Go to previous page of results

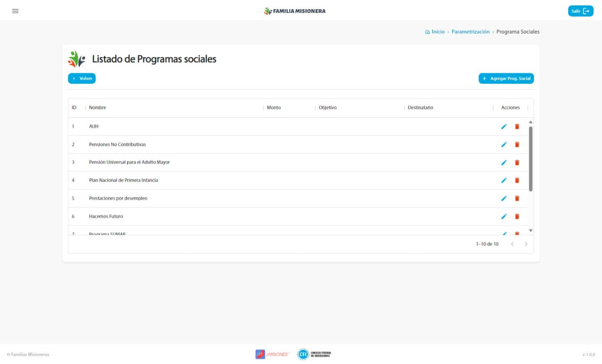(x=512, y=244)
